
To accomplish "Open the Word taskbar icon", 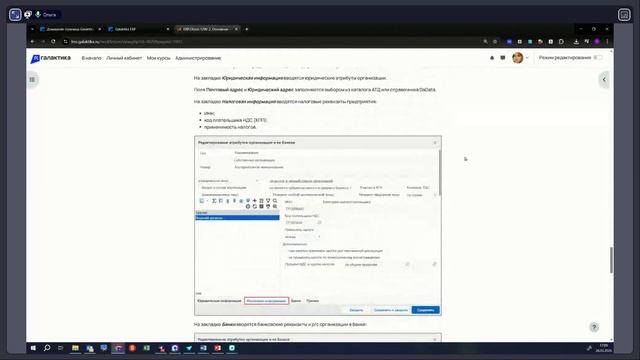I will (203, 348).
